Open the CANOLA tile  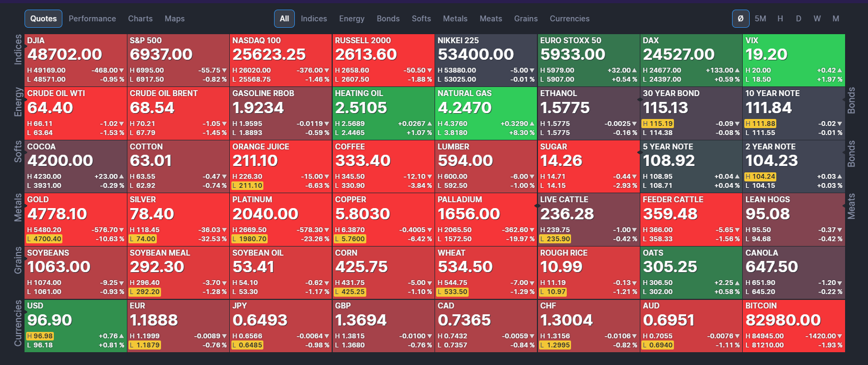794,273
